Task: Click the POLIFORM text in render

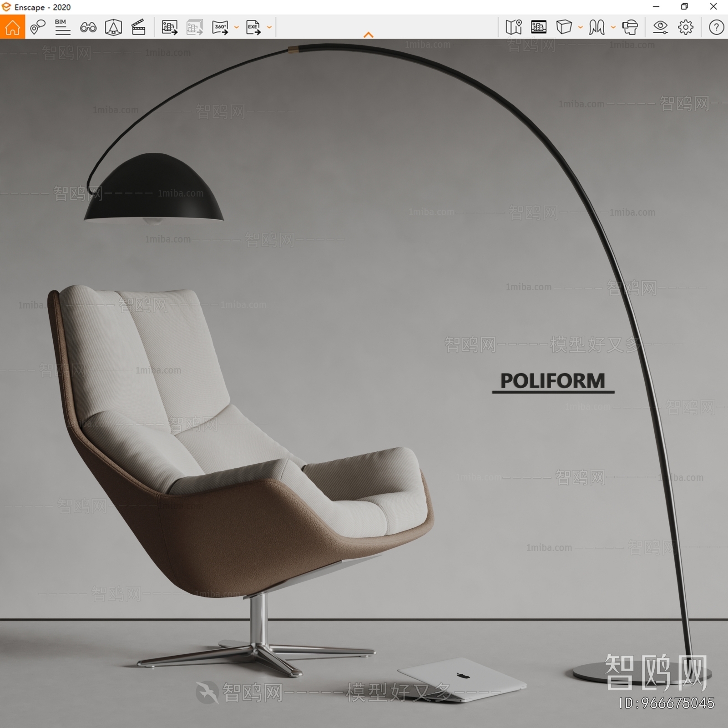Action: coord(553,381)
